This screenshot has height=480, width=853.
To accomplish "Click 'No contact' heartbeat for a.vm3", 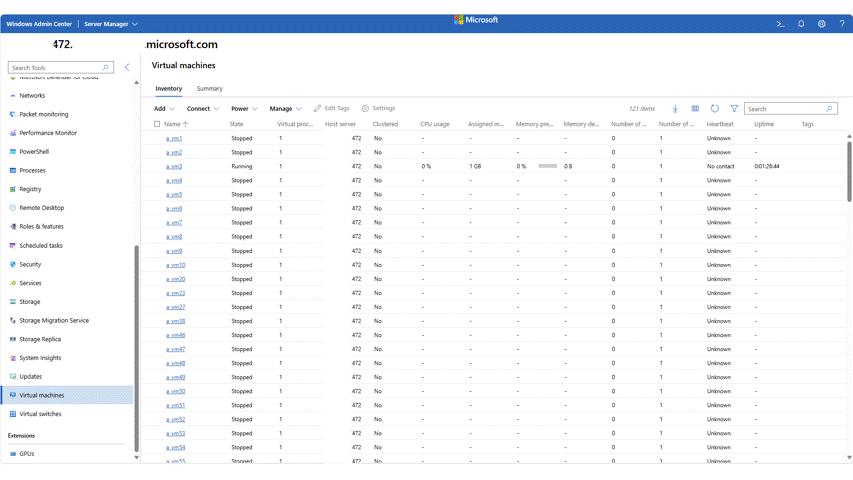I will click(x=721, y=167).
